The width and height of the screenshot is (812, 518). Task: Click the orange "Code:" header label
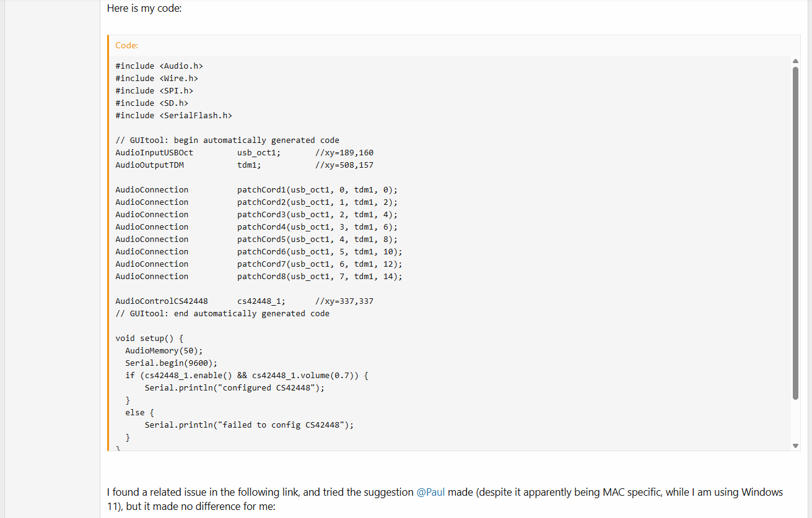(126, 45)
